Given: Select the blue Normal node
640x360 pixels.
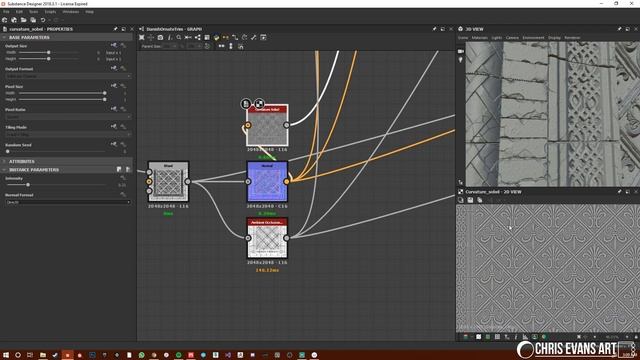Looking at the screenshot, I should (267, 182).
